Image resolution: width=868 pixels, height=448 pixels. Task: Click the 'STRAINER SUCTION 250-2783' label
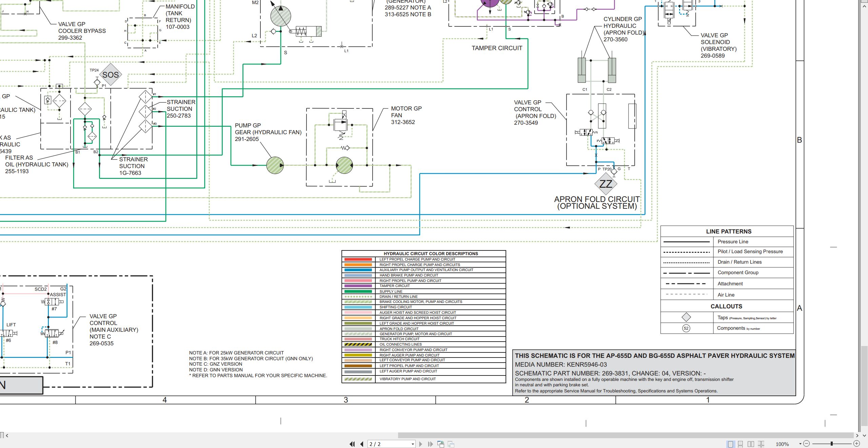pos(181,109)
